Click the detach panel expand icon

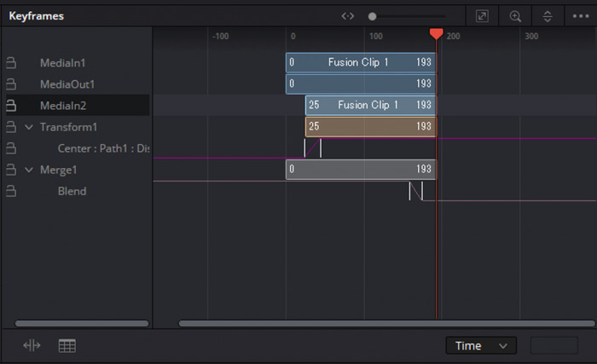(x=482, y=16)
